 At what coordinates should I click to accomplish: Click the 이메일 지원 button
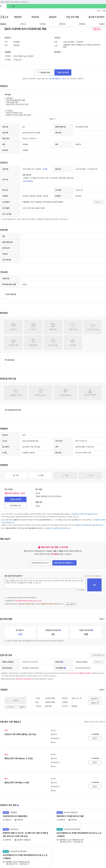pos(15,505)
